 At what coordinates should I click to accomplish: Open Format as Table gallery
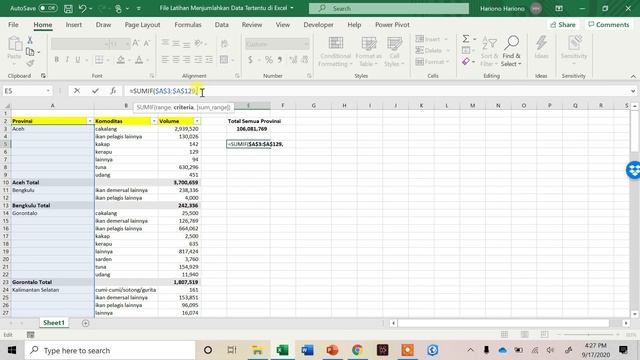click(369, 52)
